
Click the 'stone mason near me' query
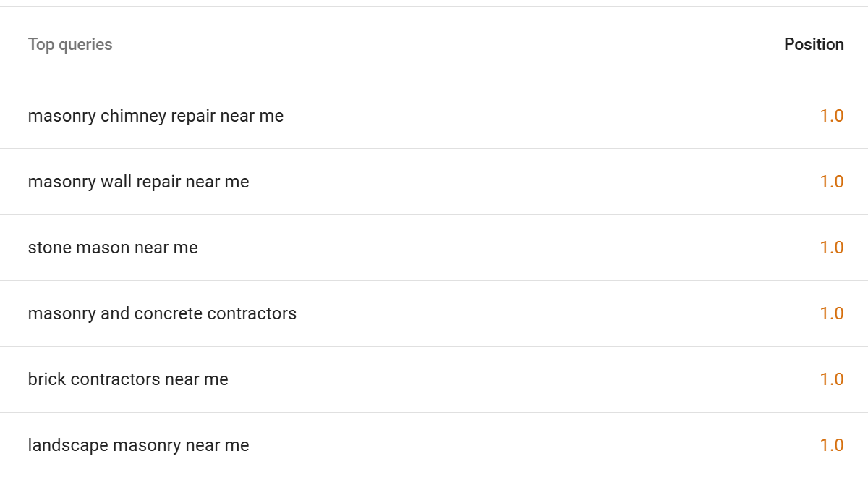[x=113, y=248]
